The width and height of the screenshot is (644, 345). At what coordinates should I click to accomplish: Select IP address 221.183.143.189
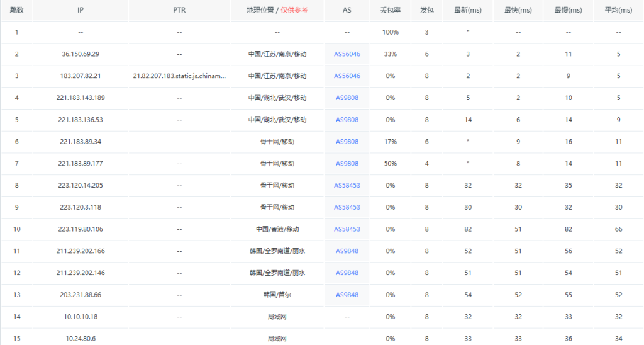(x=80, y=98)
